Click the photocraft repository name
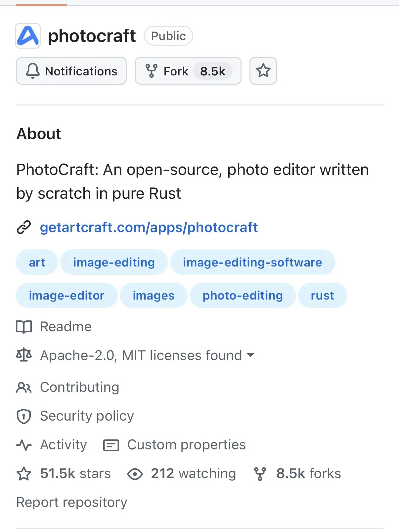399x532 pixels. (x=92, y=36)
